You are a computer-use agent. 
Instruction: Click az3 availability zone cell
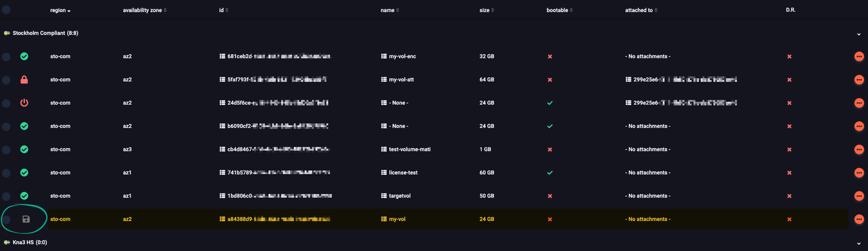tap(127, 149)
